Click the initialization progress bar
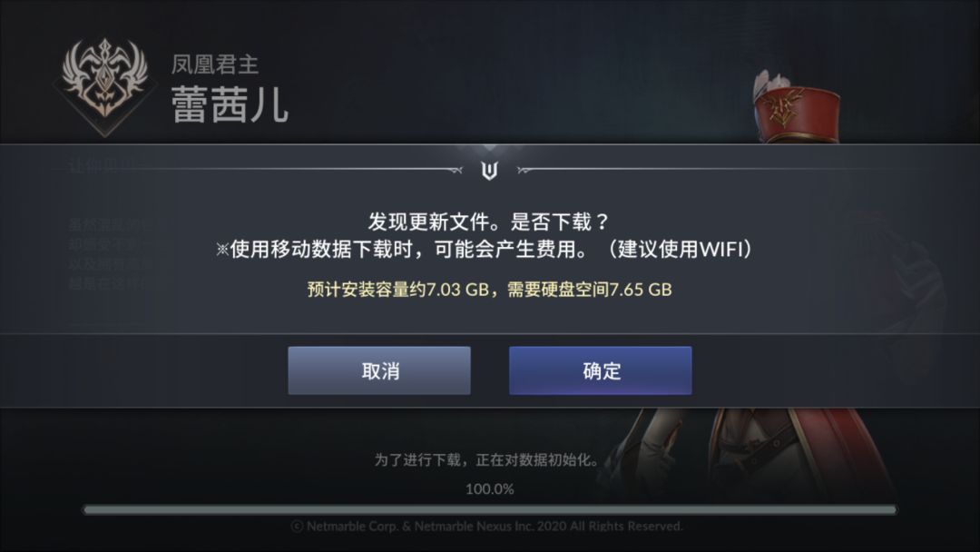The image size is (980, 552). click(x=489, y=510)
